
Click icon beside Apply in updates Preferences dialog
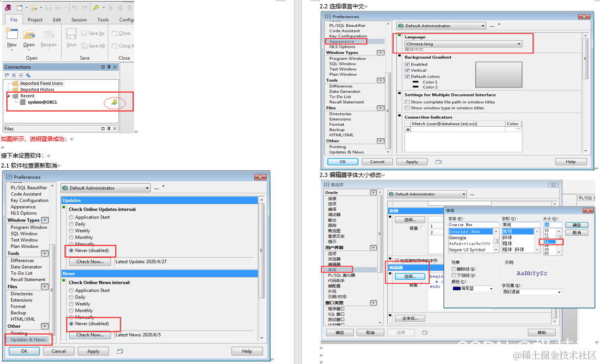point(120,351)
